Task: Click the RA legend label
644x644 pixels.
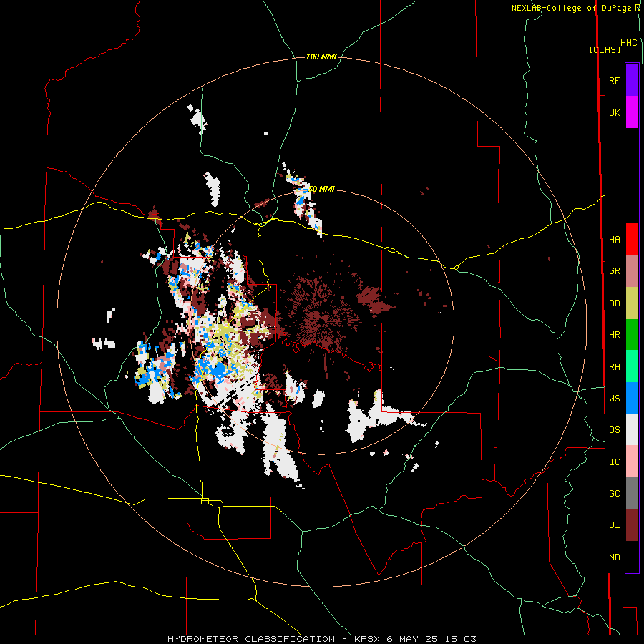Action: (614, 367)
